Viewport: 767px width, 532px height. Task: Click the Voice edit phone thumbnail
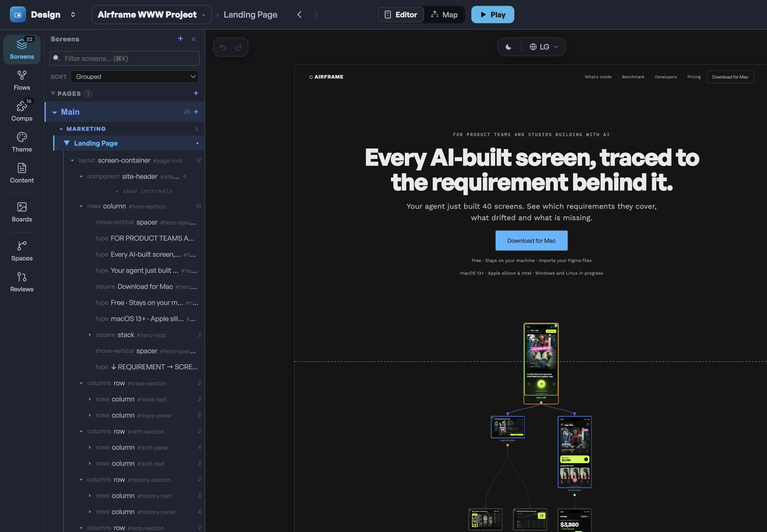[541, 363]
